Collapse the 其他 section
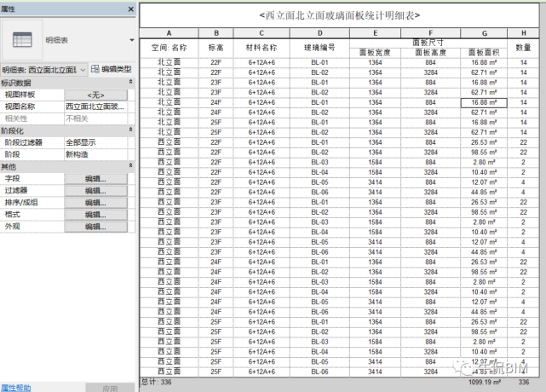546x392 pixels. 130,165
